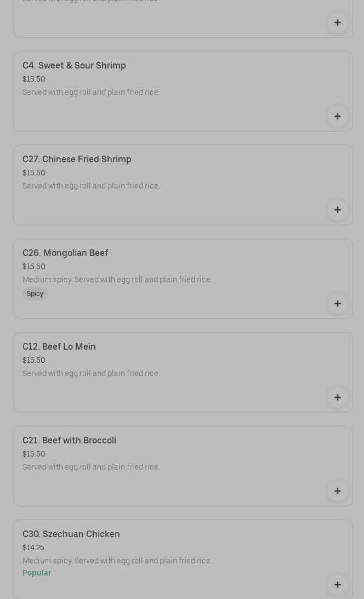The height and width of the screenshot is (599, 364).
Task: Add C26. Mongolian Beef with plus icon
Action: pos(337,304)
